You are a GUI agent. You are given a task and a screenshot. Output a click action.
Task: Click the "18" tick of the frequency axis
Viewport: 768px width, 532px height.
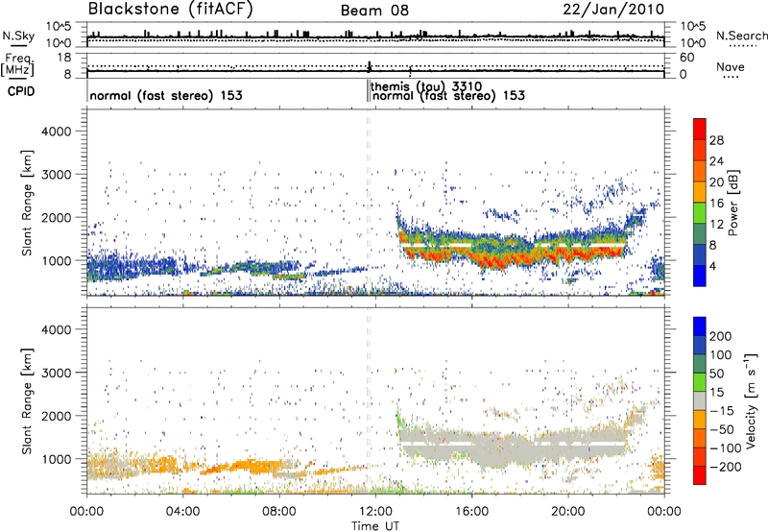(64, 58)
